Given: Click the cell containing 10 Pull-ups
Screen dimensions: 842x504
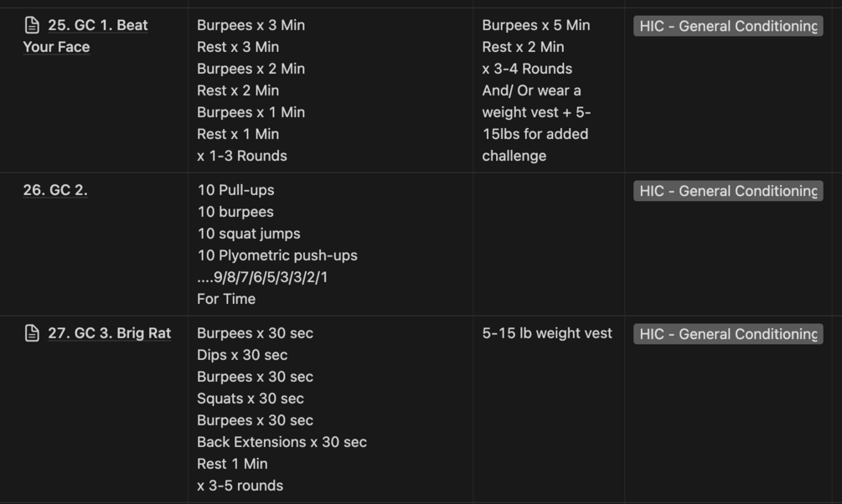Looking at the screenshot, I should 330,244.
